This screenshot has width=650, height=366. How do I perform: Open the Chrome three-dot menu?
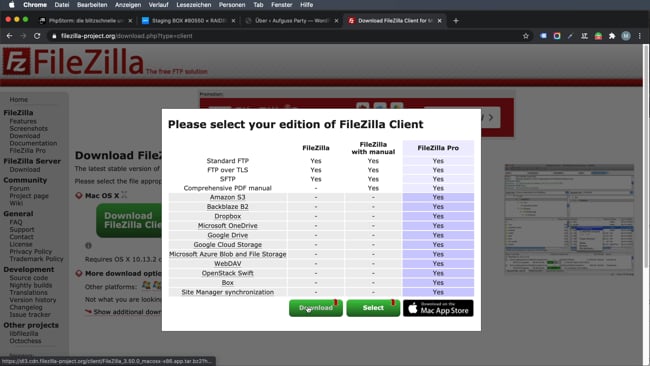[x=640, y=36]
